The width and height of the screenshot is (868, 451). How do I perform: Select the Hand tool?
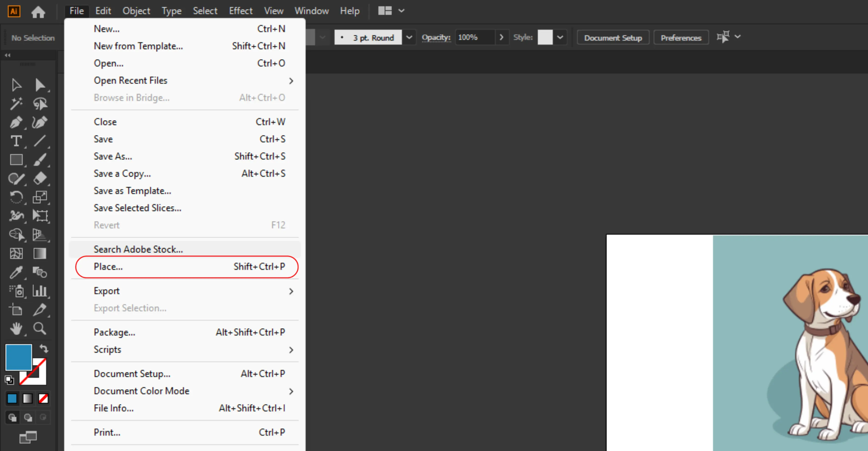(16, 328)
